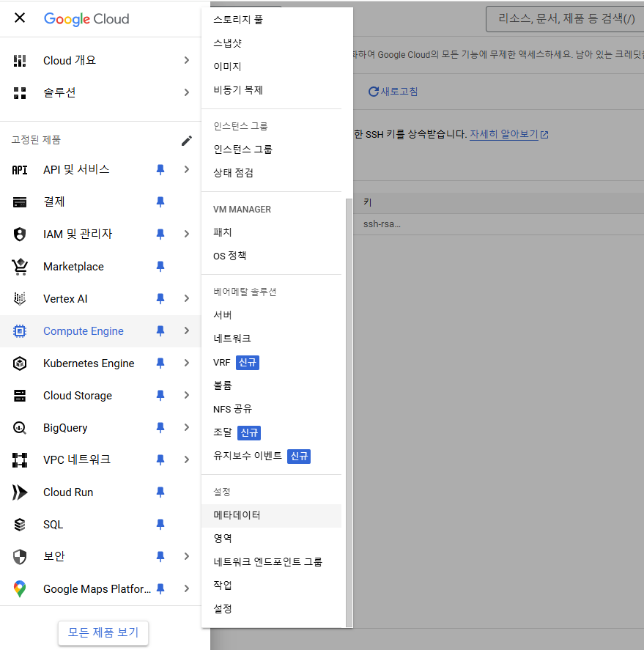Click 모든 제품 보기 button

[103, 632]
